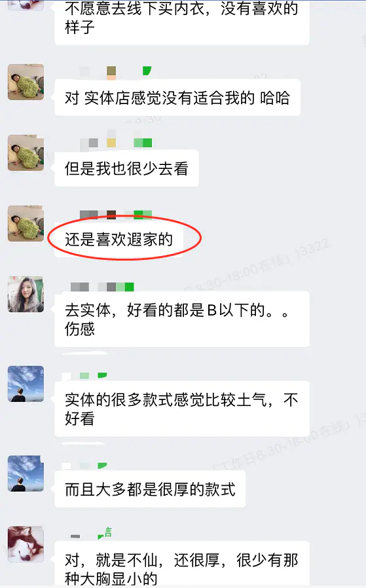Open profile of long-haired woman avatar
366x588 pixels.
tap(26, 295)
